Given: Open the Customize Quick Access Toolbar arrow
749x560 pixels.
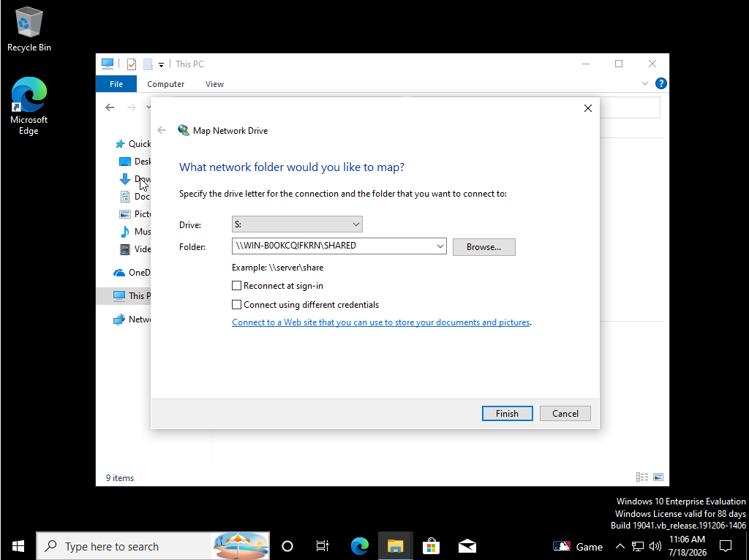Looking at the screenshot, I should point(162,64).
